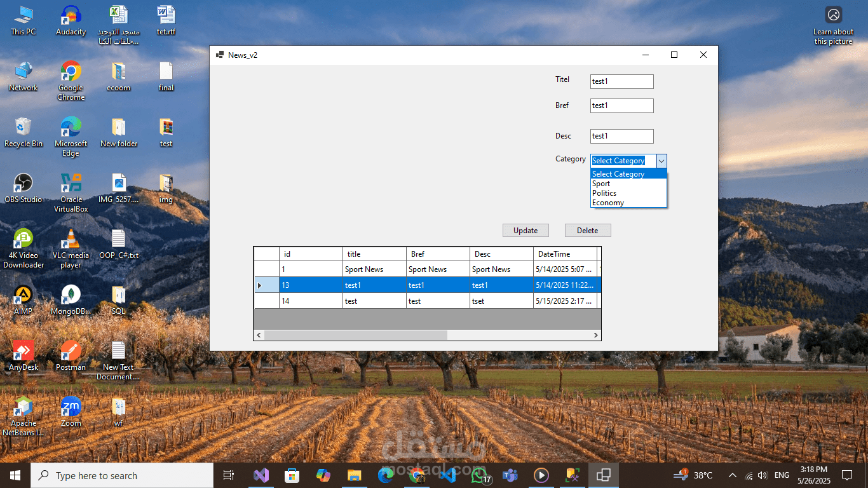Open the taskbar clock showing 3:18 PM
Image resolution: width=868 pixels, height=488 pixels.
(813, 475)
